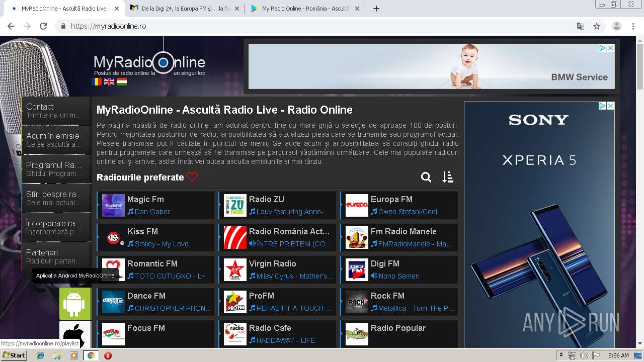Click the Romantic FM heart logo
This screenshot has height=362, width=644.
113,270
